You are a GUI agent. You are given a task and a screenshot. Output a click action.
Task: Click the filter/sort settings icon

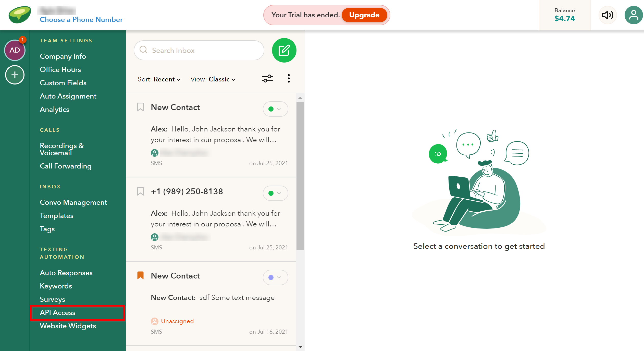coord(267,79)
